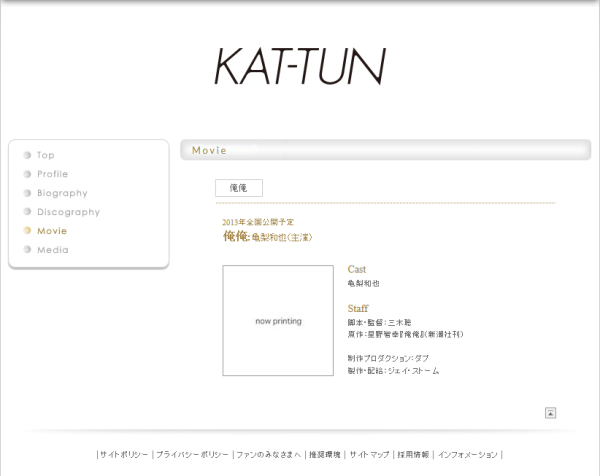The image size is (600, 476).
Task: Click the gray bullet beside Media
Action: coord(27,249)
